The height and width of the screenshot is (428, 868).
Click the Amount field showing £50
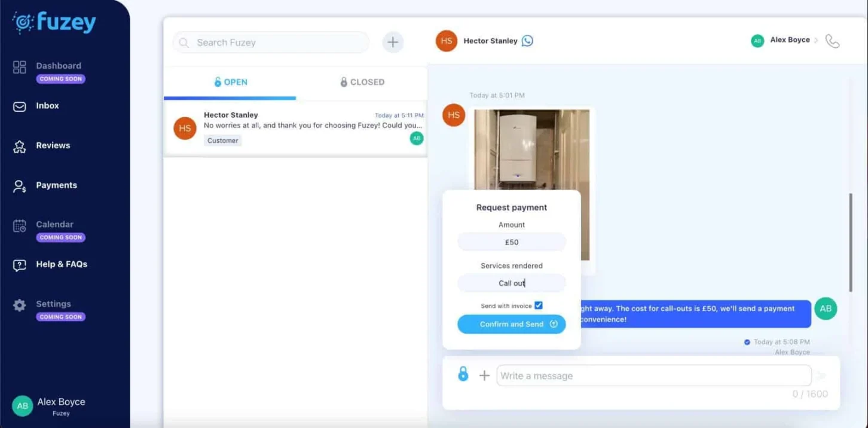pyautogui.click(x=512, y=242)
